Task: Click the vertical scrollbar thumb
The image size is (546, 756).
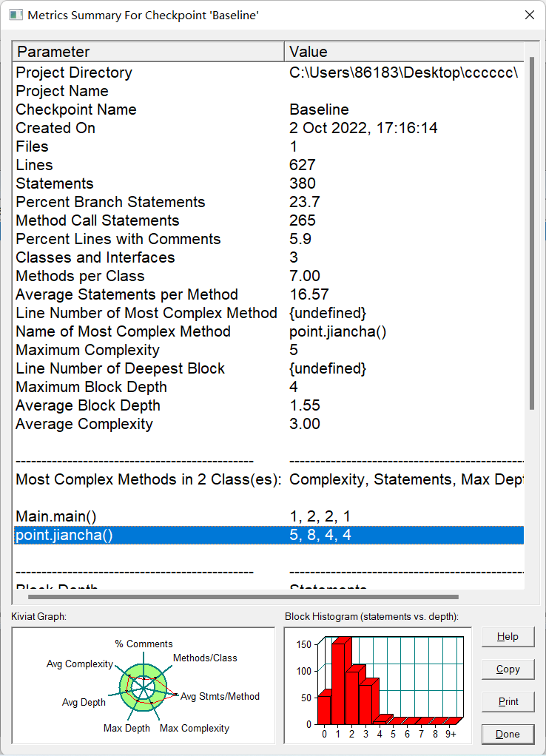Action: (531, 233)
